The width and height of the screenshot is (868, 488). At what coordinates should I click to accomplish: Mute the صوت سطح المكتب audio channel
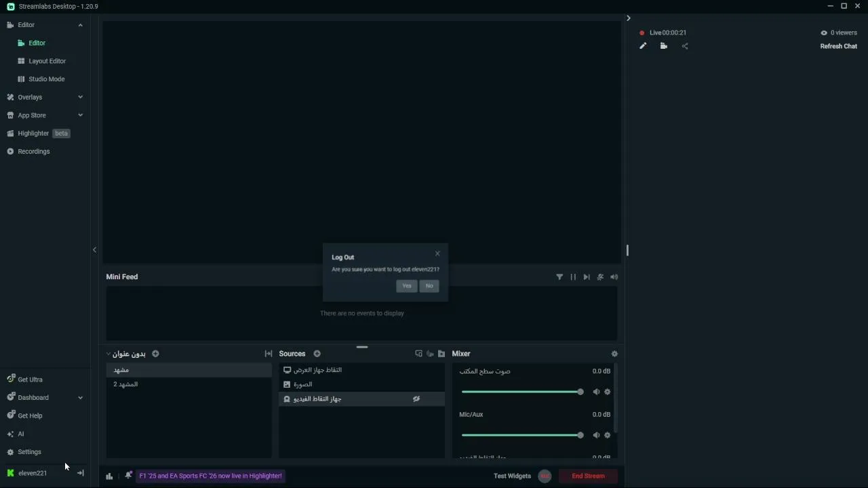pos(596,392)
